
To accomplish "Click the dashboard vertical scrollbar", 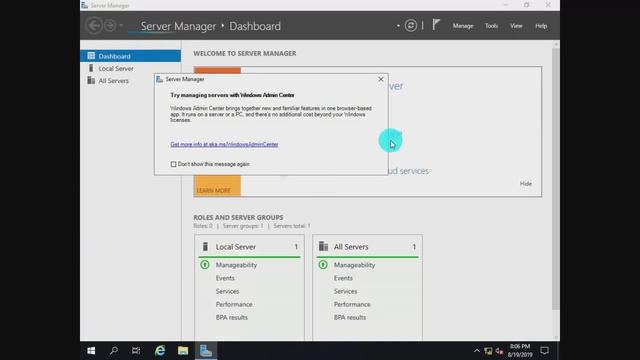I will pos(556,178).
